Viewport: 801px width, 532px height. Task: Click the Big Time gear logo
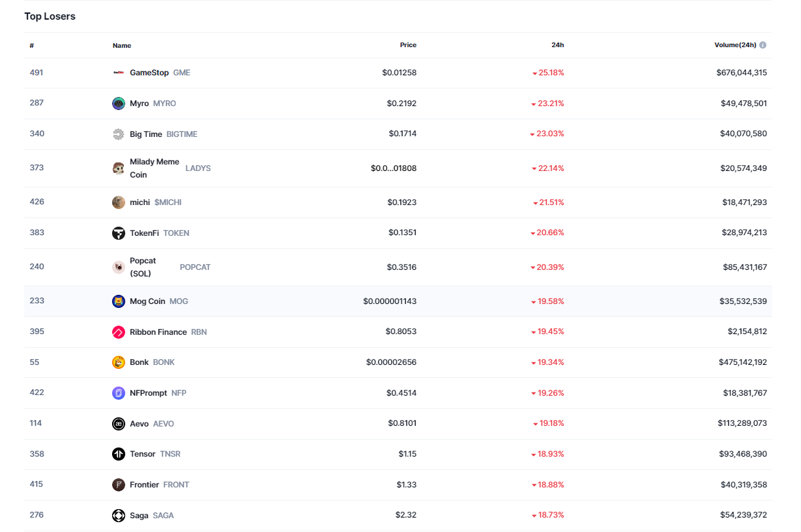(x=118, y=134)
